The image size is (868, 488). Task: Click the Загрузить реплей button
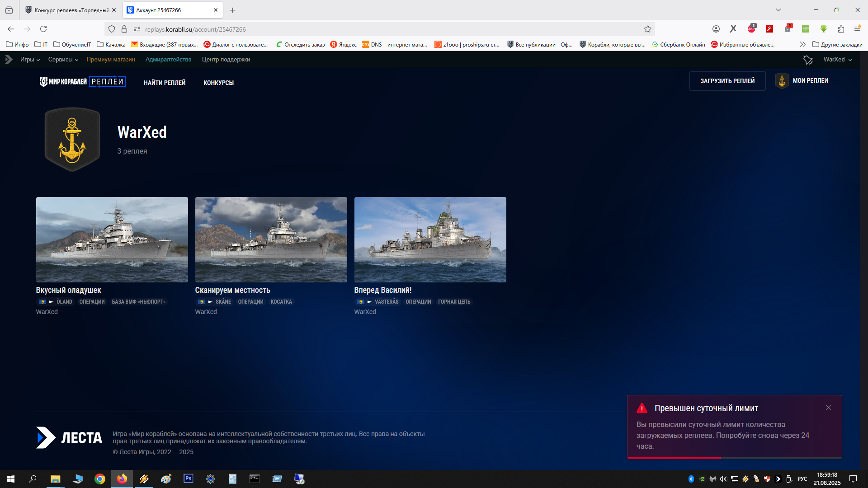pos(727,81)
